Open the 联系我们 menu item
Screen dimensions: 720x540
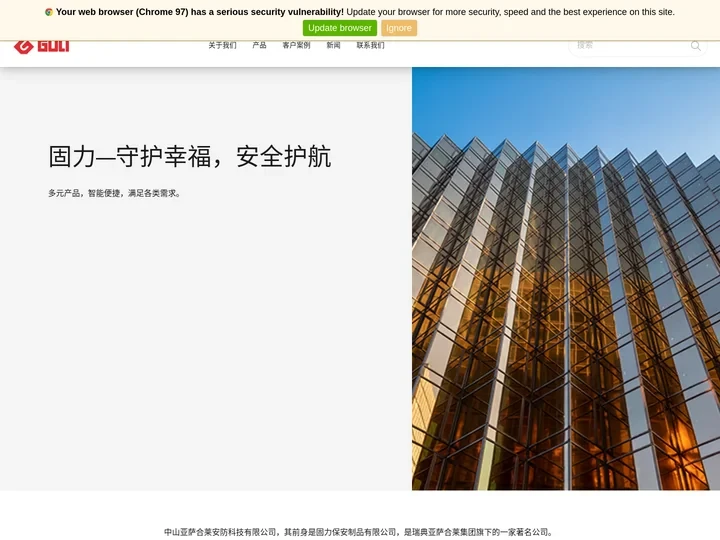[x=371, y=45]
